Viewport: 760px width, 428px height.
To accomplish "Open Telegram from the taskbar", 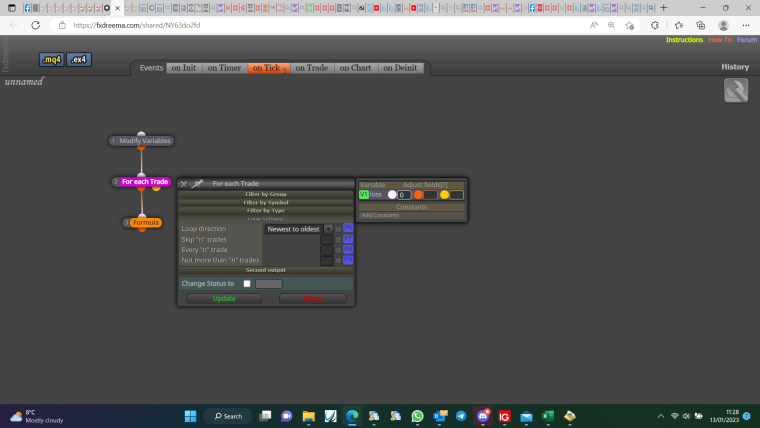I will (461, 416).
